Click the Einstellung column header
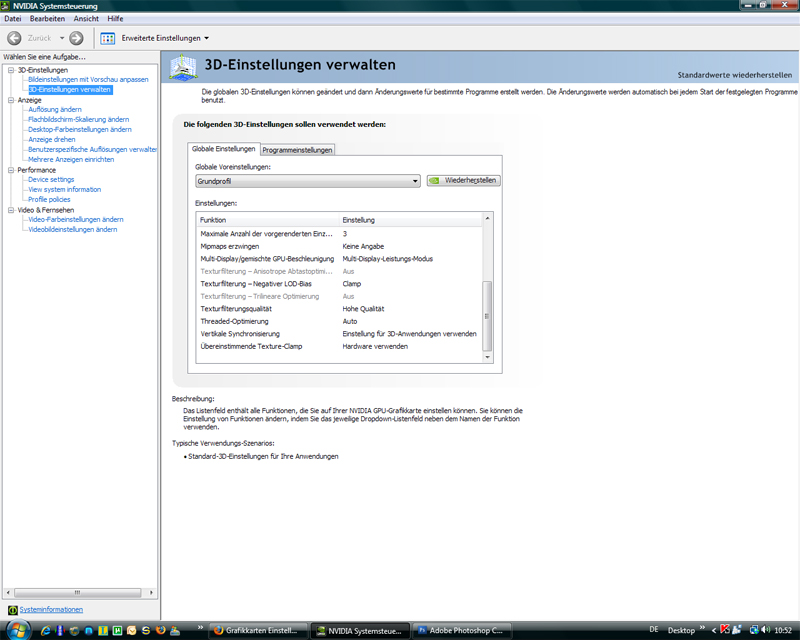The image size is (800, 640). tap(410, 220)
